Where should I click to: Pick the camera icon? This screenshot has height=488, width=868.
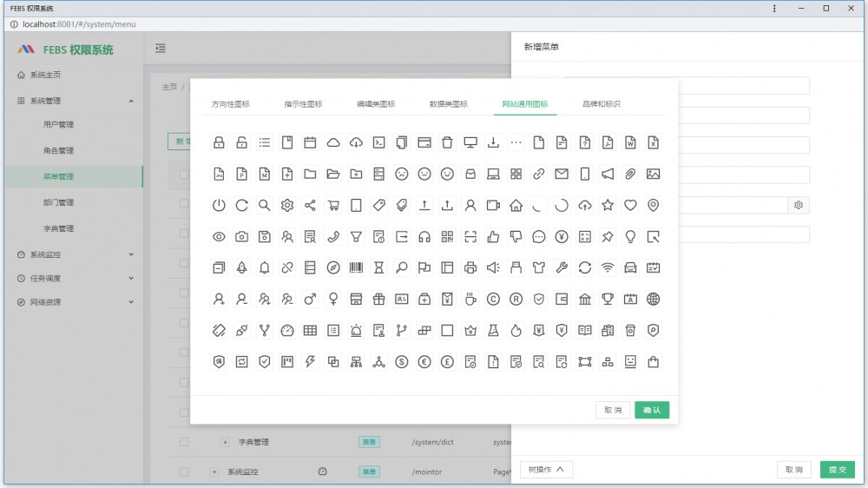[242, 236]
